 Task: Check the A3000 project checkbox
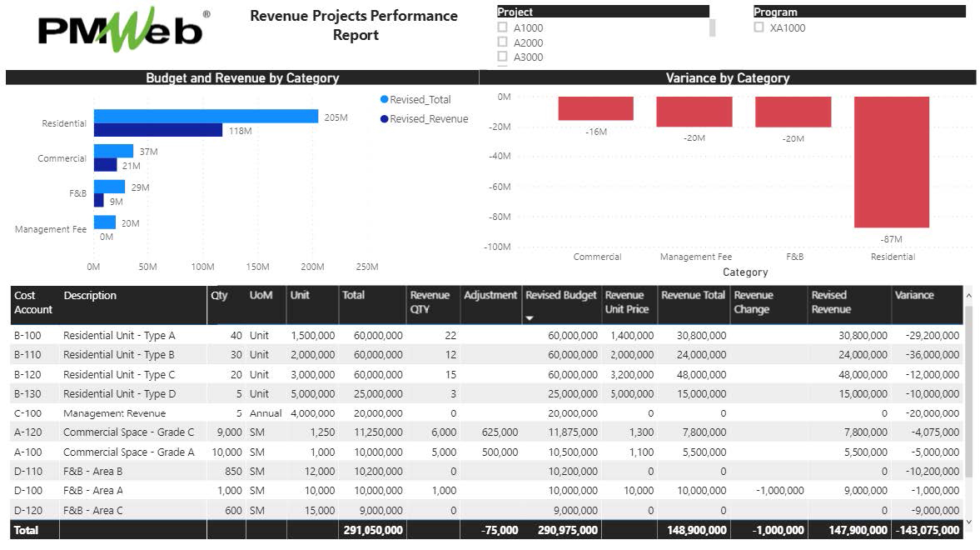[503, 57]
